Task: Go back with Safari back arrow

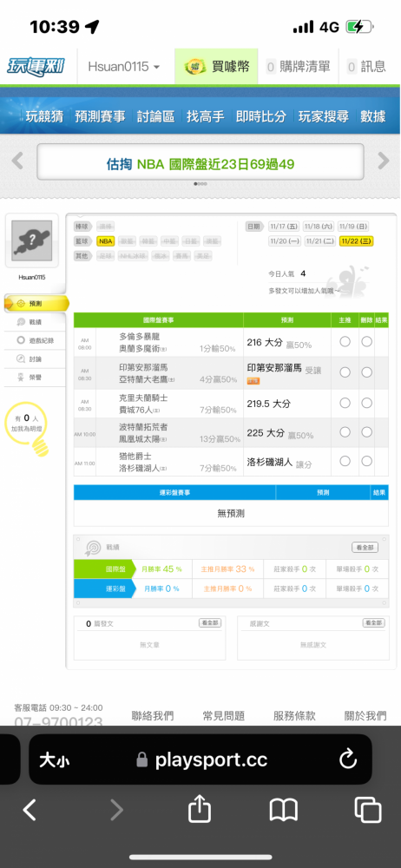Action: click(x=30, y=811)
